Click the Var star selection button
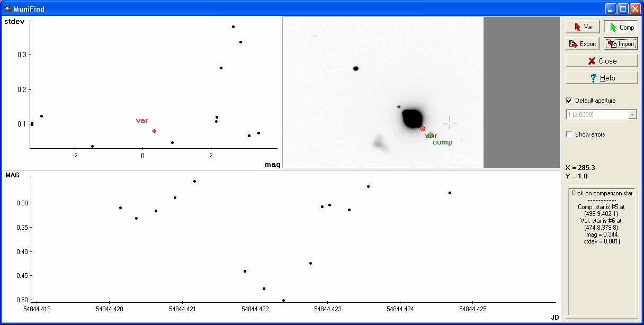Viewport: 644px width, 325px height. tap(583, 27)
